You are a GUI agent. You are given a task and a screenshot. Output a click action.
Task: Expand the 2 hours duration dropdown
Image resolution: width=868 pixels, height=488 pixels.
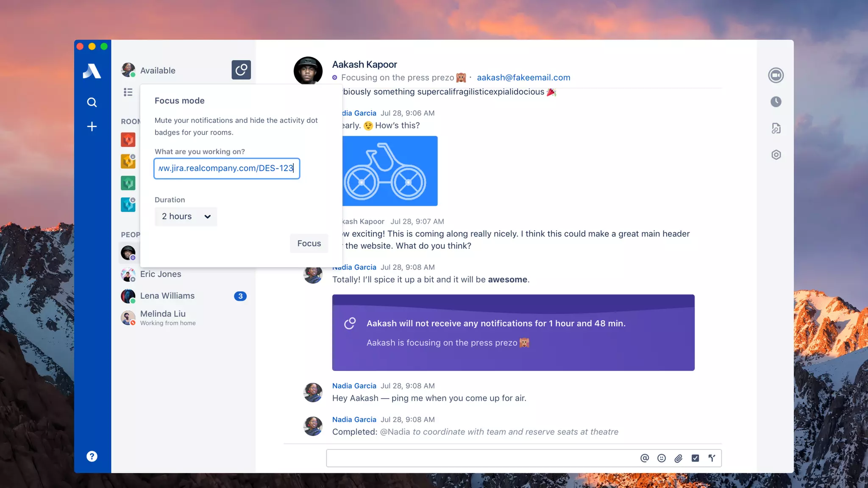pos(186,216)
